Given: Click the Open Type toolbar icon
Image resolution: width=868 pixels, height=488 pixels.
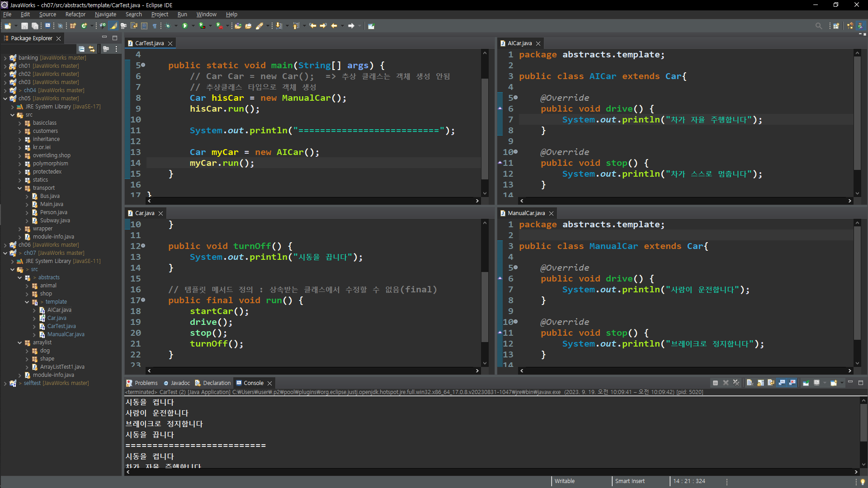Looking at the screenshot, I should (238, 26).
